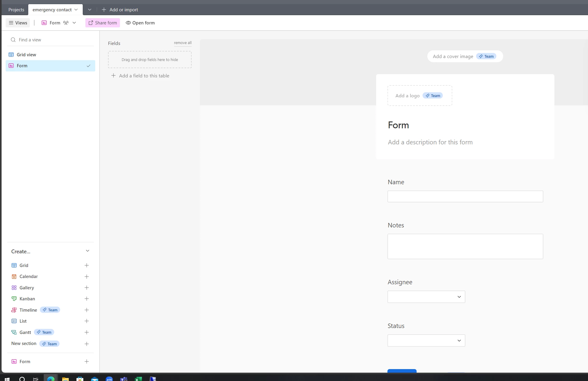Switch to the Projects tab
The width and height of the screenshot is (588, 381).
point(16,10)
